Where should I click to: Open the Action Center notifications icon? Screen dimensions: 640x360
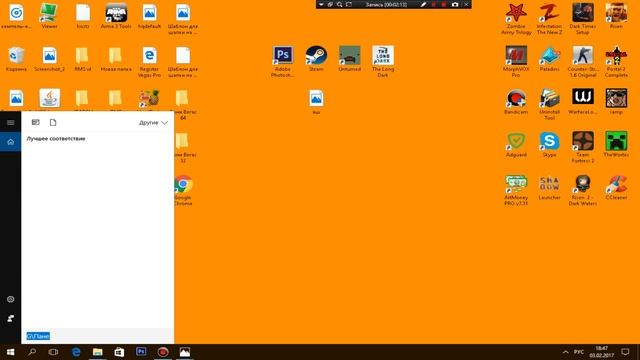(x=625, y=352)
